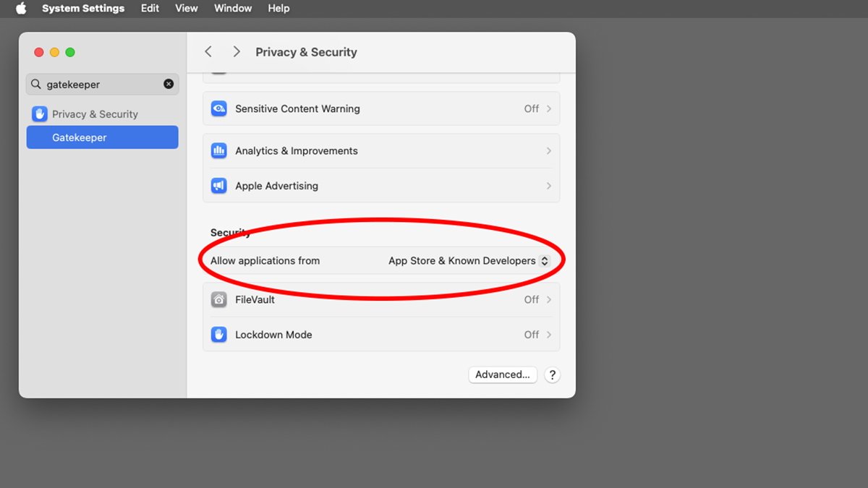Open the Window menu
Image resolution: width=868 pixels, height=488 pixels.
[233, 9]
